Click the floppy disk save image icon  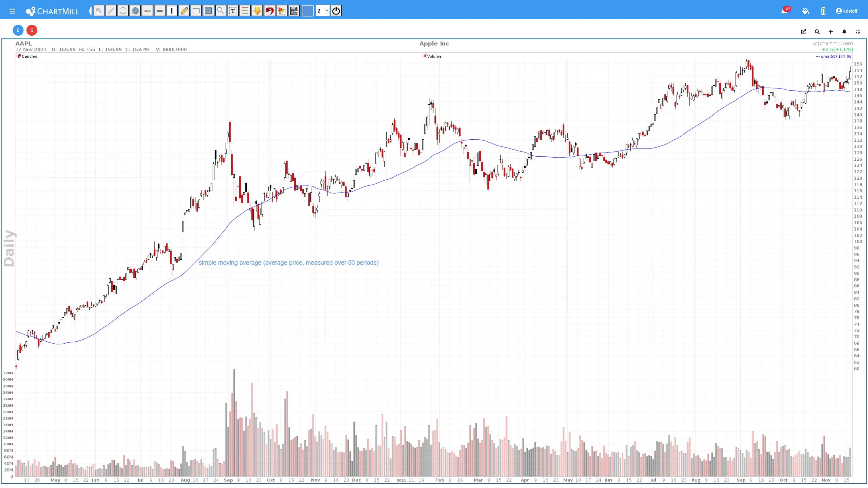pyautogui.click(x=294, y=11)
